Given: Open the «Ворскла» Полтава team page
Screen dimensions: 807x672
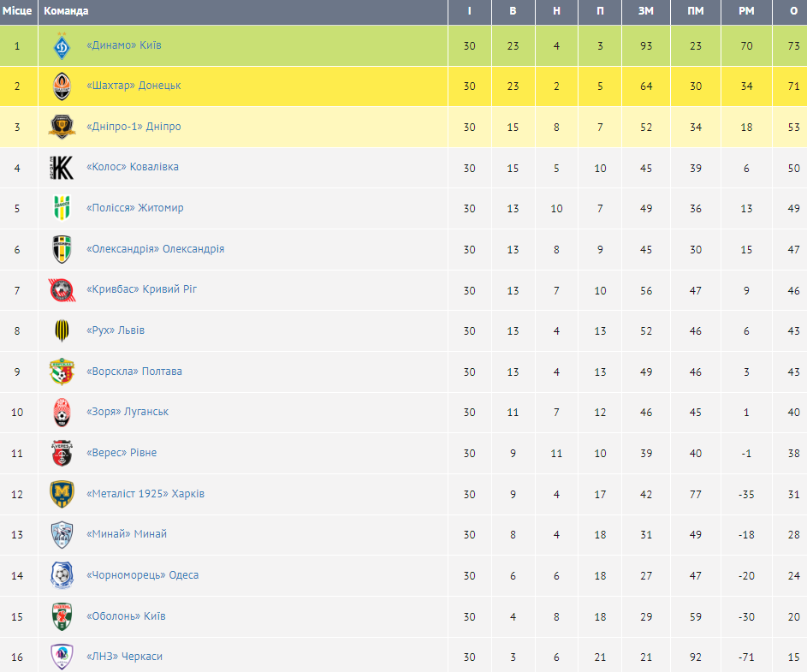Looking at the screenshot, I should pos(134,372).
